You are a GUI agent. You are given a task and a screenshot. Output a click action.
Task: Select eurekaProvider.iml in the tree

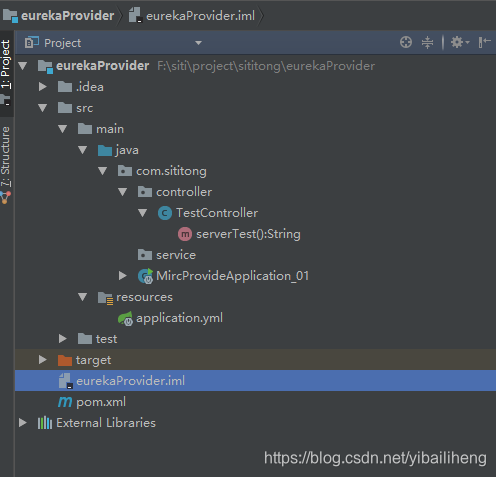tap(130, 381)
